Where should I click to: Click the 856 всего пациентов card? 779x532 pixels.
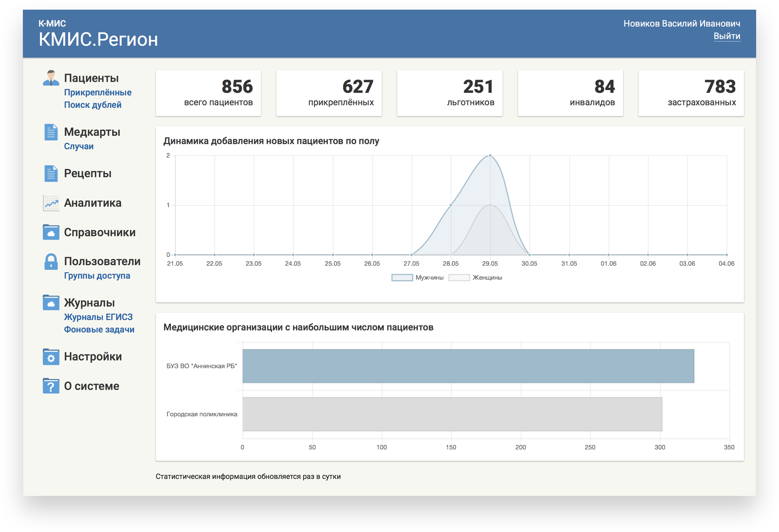[208, 93]
